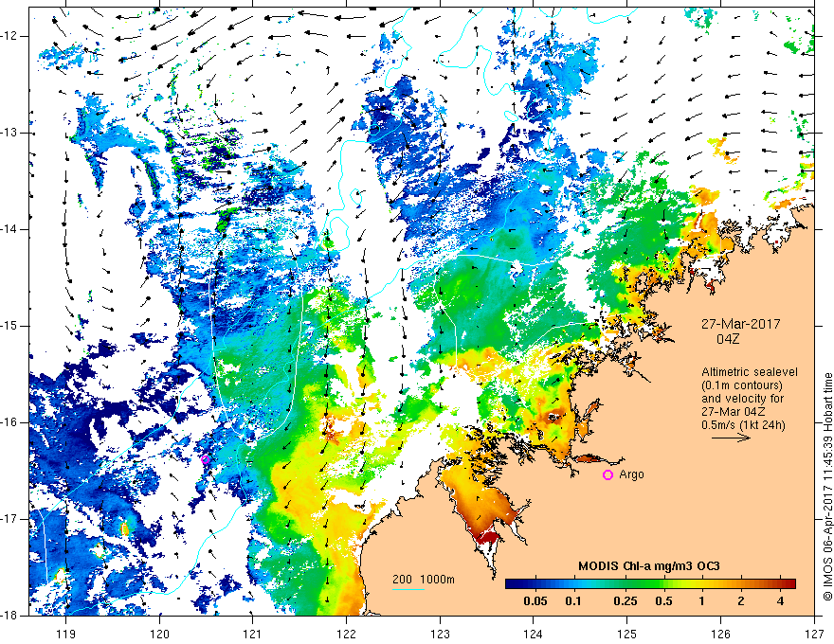
Task: Click longitude 119 axis label
Action: coord(65,634)
